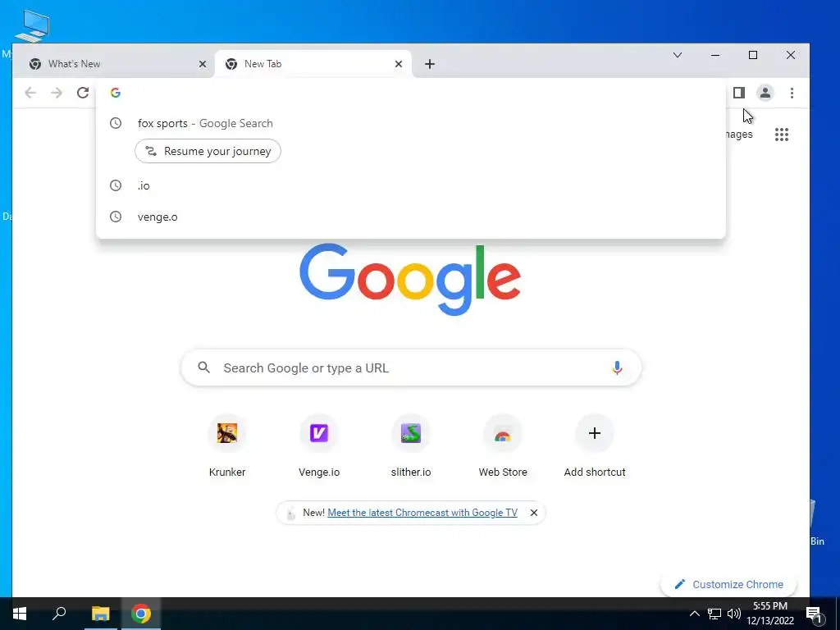The width and height of the screenshot is (840, 630).
Task: Open the profile avatar menu
Action: [765, 93]
